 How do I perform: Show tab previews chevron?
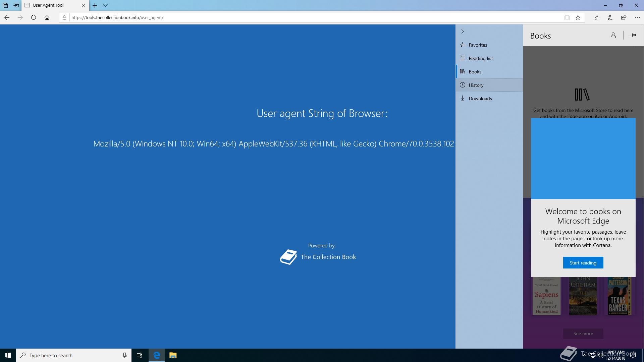105,5
